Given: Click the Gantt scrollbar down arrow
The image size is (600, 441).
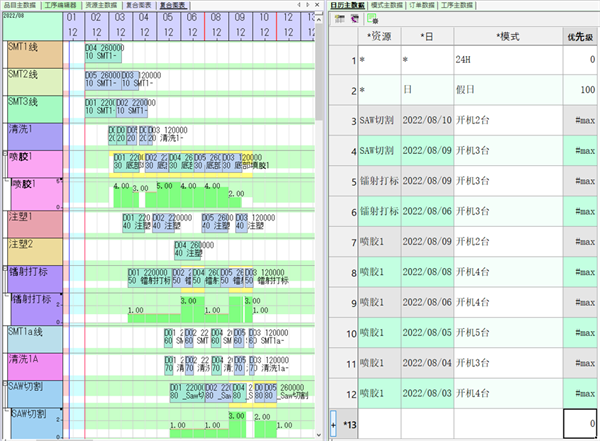Looking at the screenshot, I should [x=319, y=435].
